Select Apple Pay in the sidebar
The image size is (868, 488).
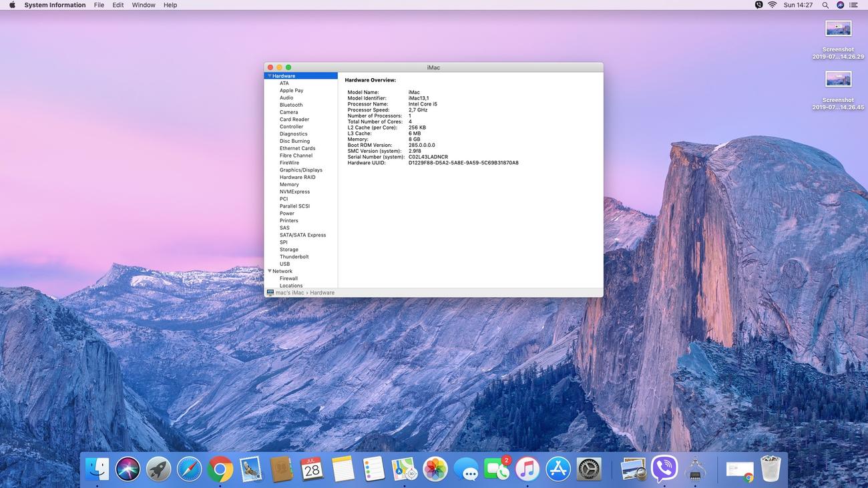pos(291,91)
